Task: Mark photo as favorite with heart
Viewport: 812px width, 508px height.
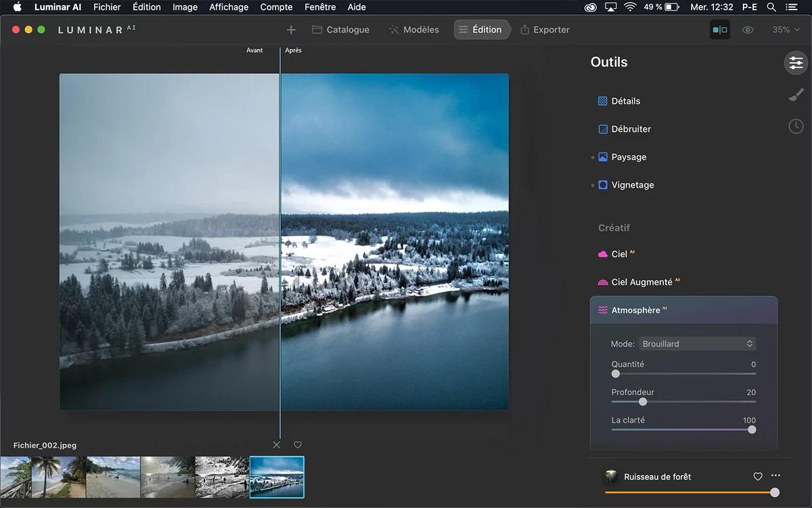Action: point(298,445)
